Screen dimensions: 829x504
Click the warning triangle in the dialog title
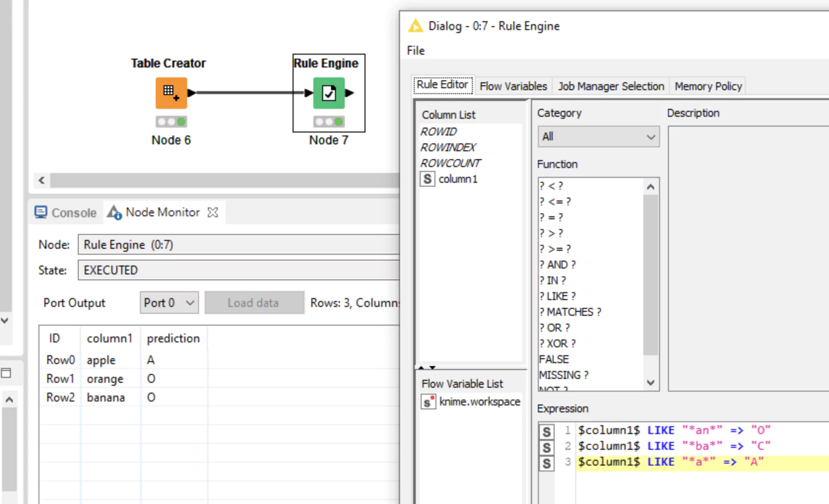[415, 26]
